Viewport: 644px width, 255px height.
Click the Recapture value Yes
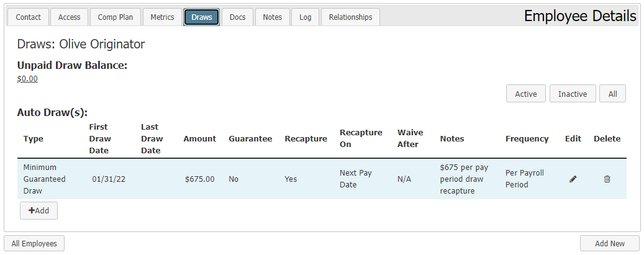pos(291,179)
